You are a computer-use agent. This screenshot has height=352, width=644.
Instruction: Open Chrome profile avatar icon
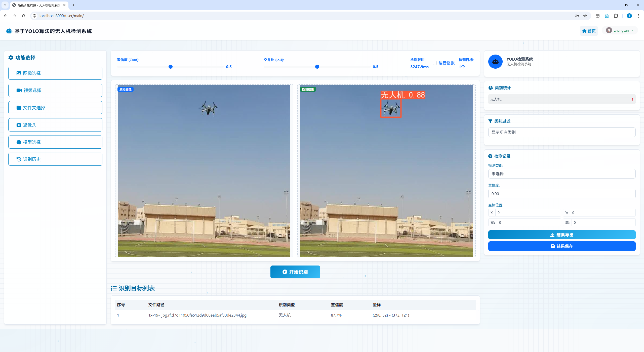coord(629,16)
